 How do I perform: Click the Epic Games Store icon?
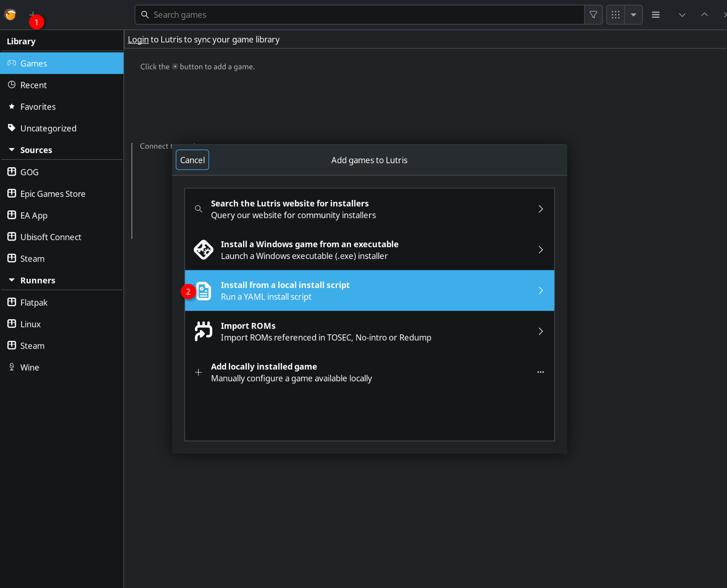pyautogui.click(x=12, y=193)
